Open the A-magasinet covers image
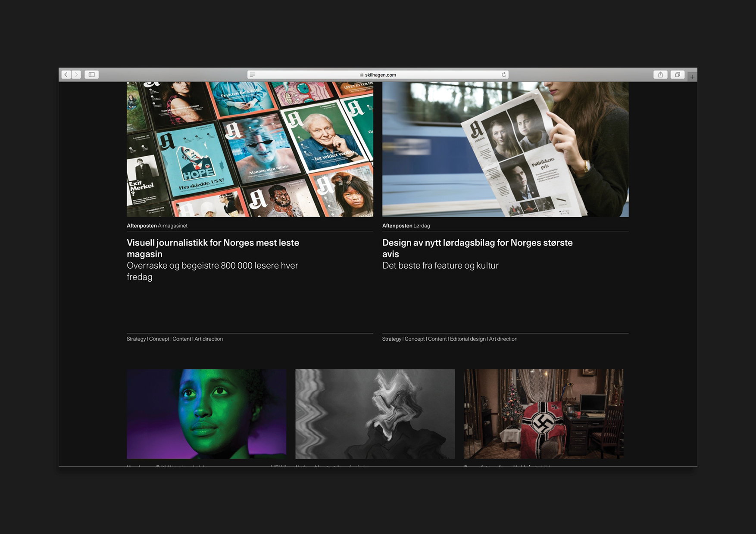The image size is (756, 534). [x=250, y=149]
